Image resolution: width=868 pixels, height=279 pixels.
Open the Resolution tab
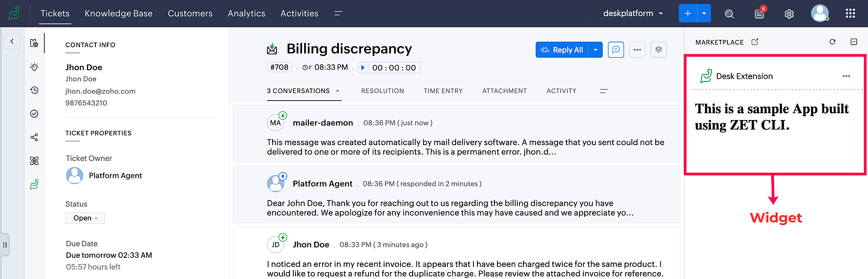[382, 91]
